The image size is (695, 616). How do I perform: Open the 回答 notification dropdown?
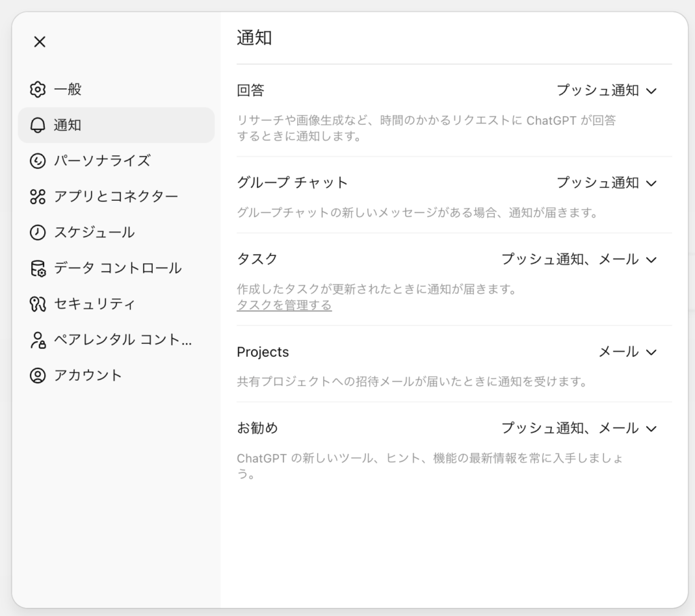pos(607,90)
